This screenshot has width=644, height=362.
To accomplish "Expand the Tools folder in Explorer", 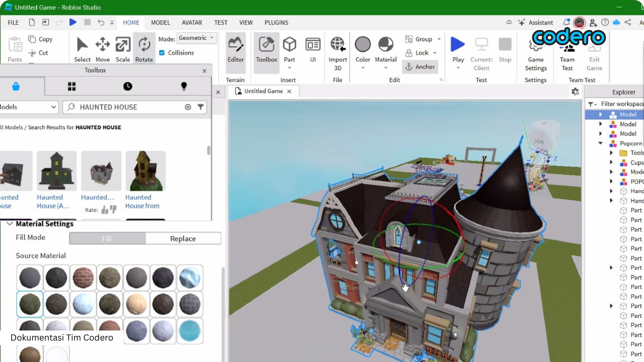I will (x=611, y=153).
